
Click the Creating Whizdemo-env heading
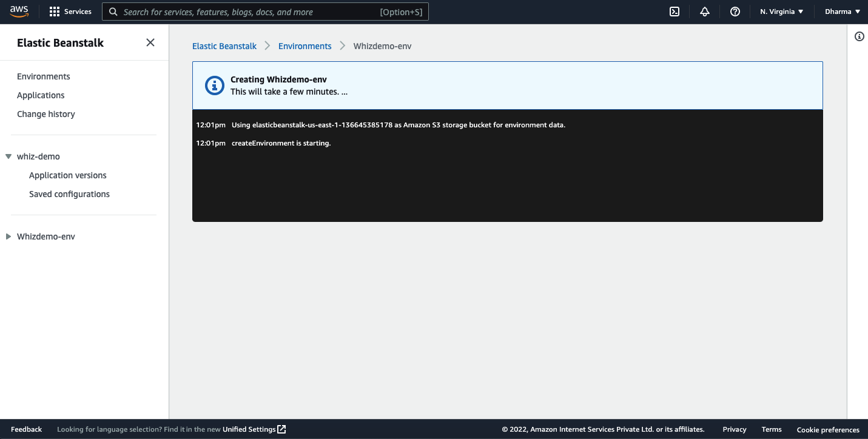pos(279,79)
